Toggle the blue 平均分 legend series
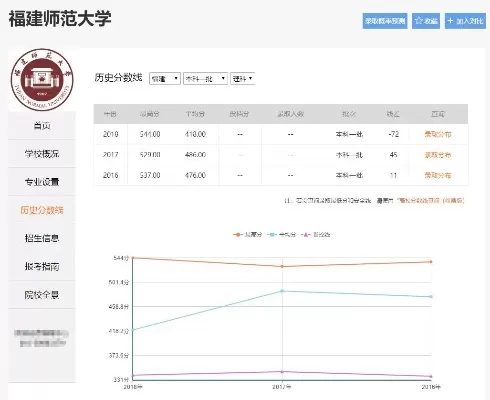This screenshot has width=490, height=400. pos(282,235)
